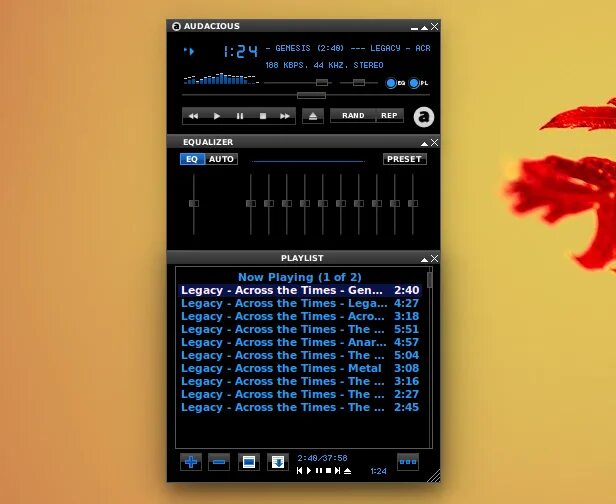Click the '188 KBPS, 44 KHZ, STEREO' info line
This screenshot has width=616, height=504.
(x=324, y=65)
